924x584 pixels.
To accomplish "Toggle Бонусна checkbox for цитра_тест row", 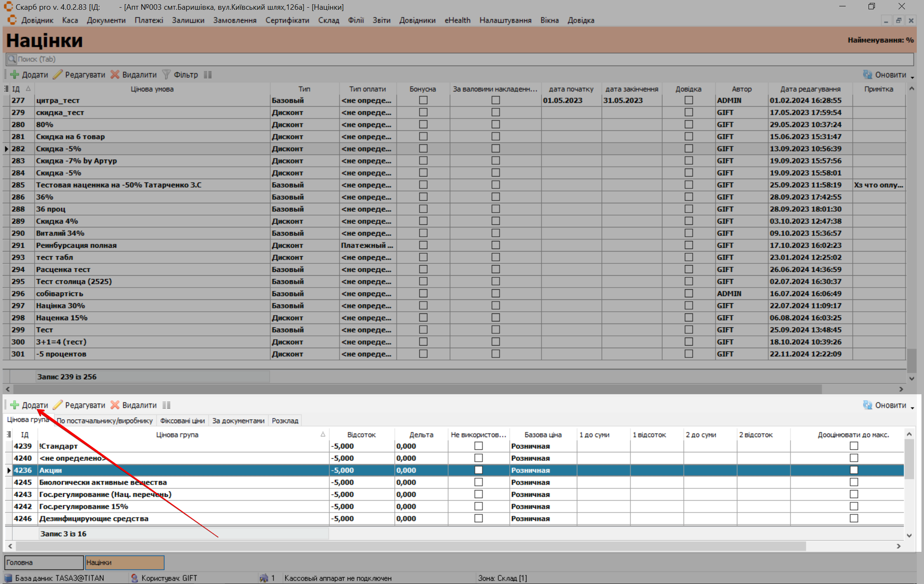I will pyautogui.click(x=423, y=100).
